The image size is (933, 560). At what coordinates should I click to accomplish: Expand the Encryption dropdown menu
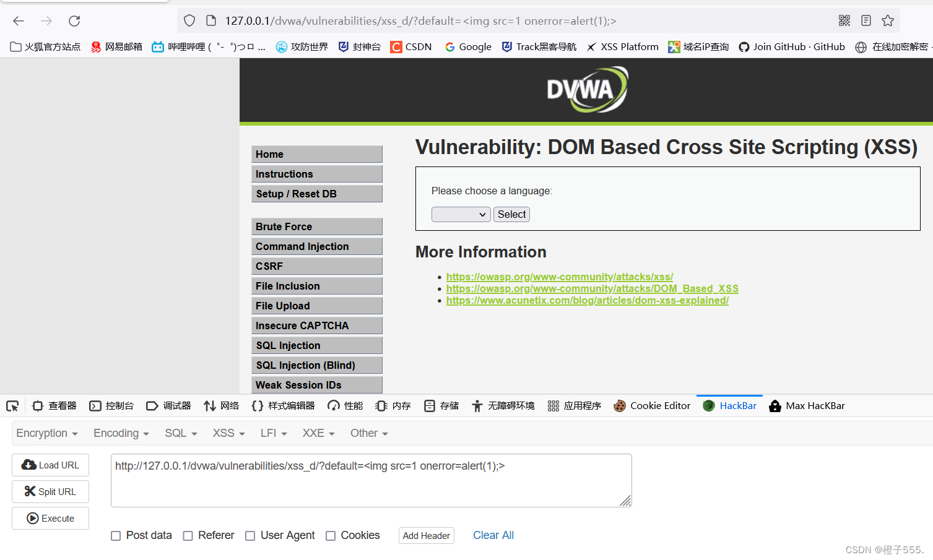click(x=47, y=433)
